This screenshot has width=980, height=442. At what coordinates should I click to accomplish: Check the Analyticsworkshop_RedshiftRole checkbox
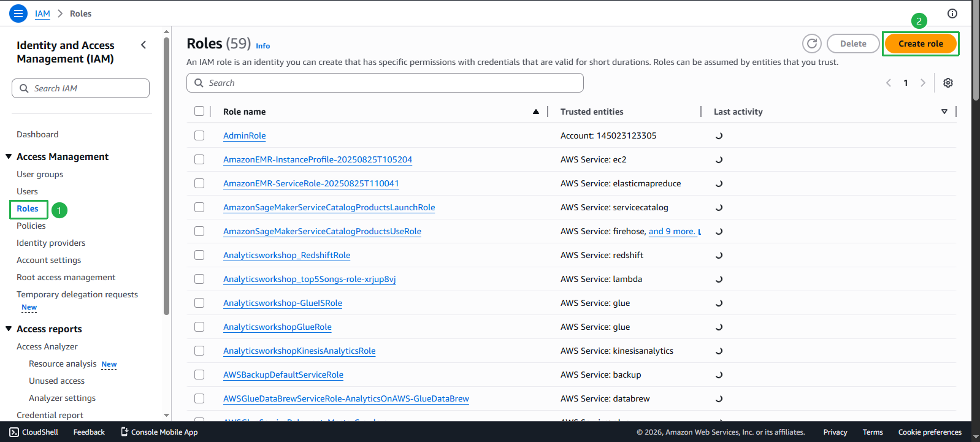[x=199, y=255]
